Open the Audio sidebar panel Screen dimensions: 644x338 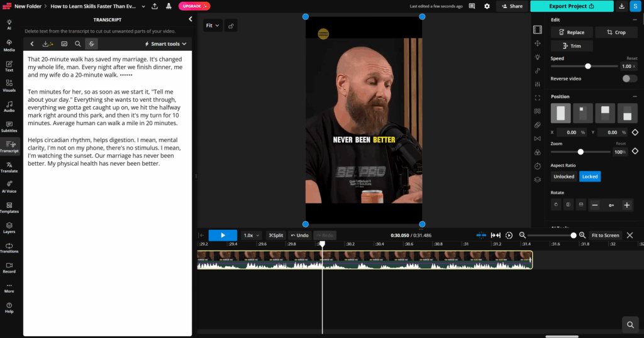coord(9,106)
